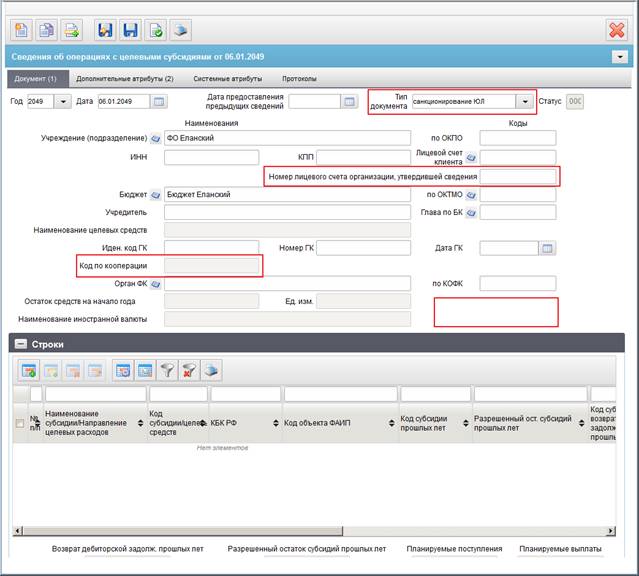Click the new document icon in top toolbar
The height and width of the screenshot is (576, 639).
[21, 30]
